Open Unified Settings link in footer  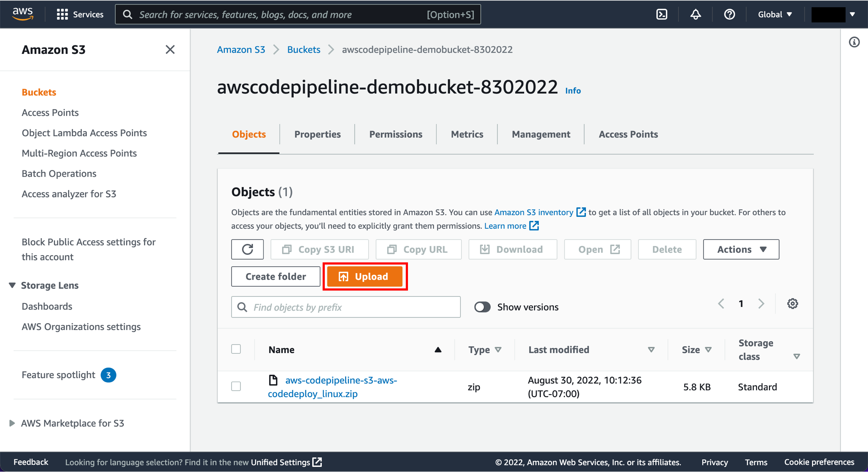tap(281, 462)
